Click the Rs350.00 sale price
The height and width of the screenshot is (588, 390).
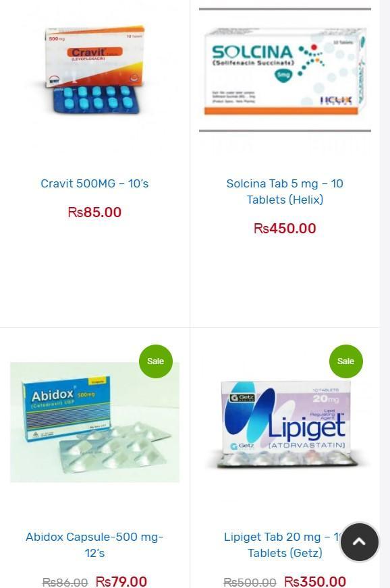pyautogui.click(x=315, y=582)
